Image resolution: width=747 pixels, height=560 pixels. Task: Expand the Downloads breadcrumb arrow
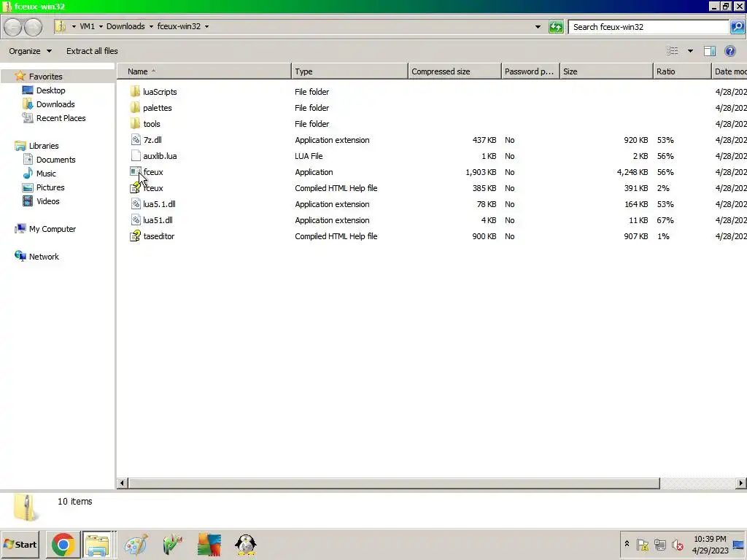pos(151,27)
